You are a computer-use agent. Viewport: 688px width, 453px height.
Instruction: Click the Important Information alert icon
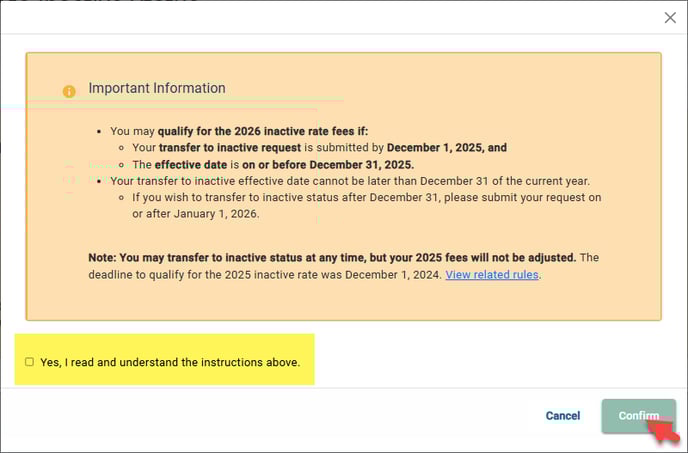coord(69,91)
